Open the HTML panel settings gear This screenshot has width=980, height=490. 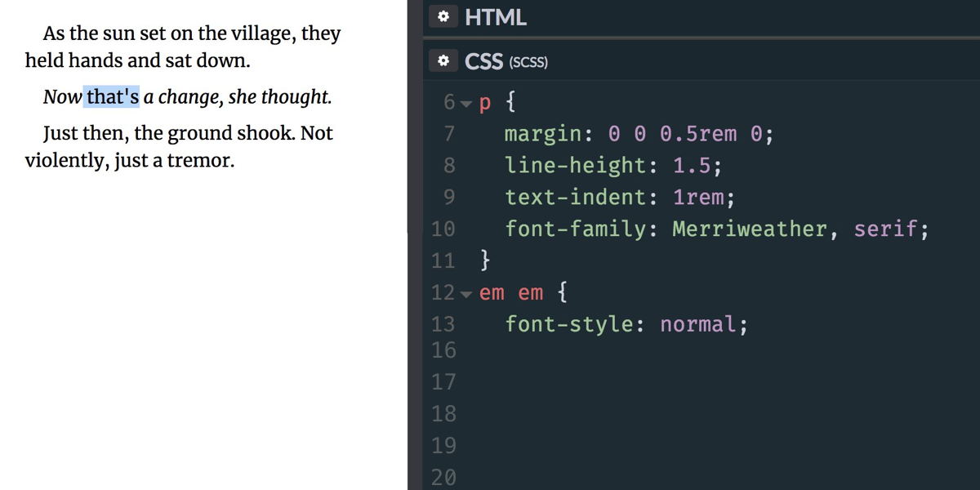click(x=443, y=17)
